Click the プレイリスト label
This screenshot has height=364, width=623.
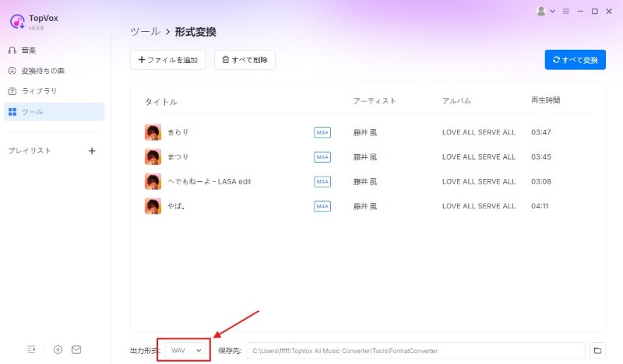30,151
